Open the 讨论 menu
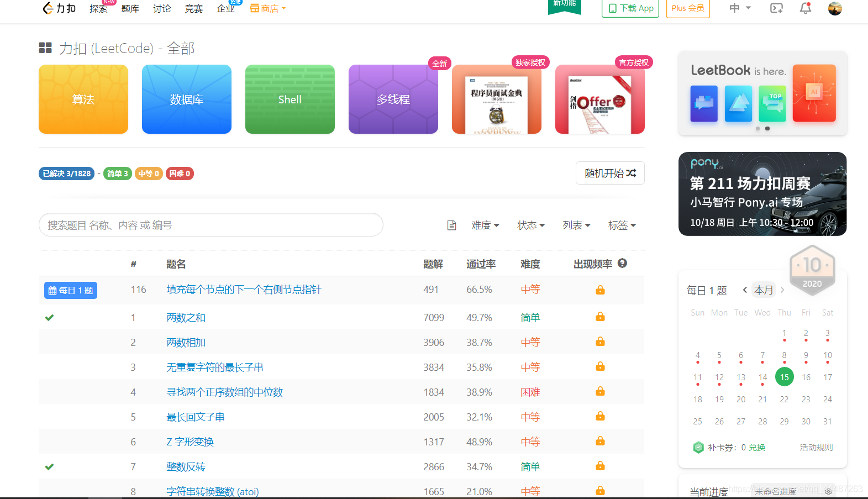 (x=162, y=8)
